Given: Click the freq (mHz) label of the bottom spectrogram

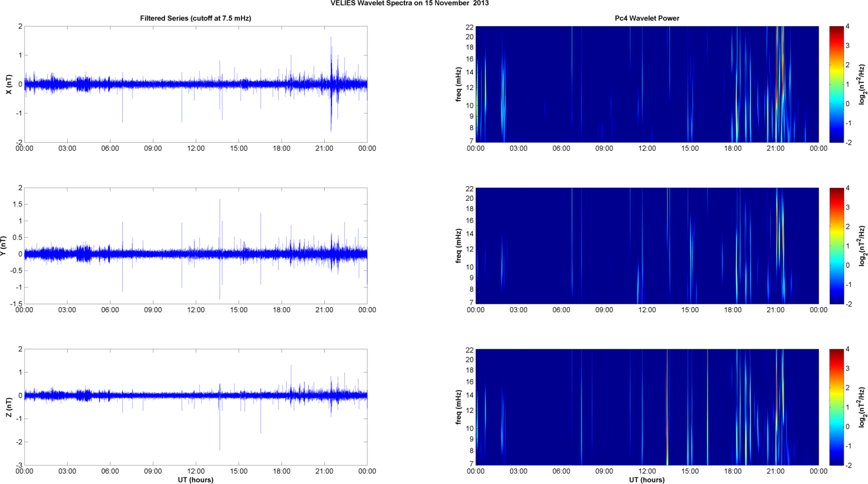Looking at the screenshot, I should tap(458, 407).
